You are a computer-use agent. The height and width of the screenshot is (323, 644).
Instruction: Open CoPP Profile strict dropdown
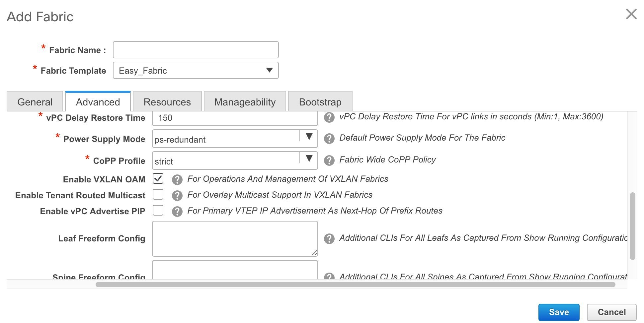click(235, 161)
